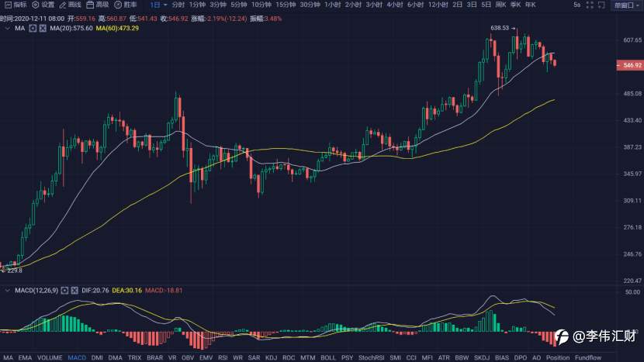Select the 3分钟 timeframe
This screenshot has width=644, height=362.
coord(218,5)
